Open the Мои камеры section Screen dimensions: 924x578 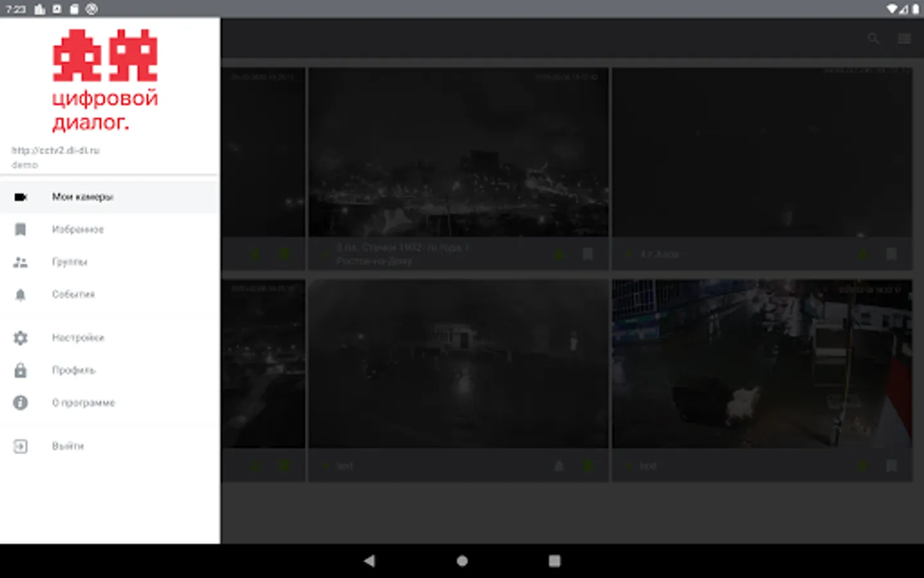click(x=110, y=197)
